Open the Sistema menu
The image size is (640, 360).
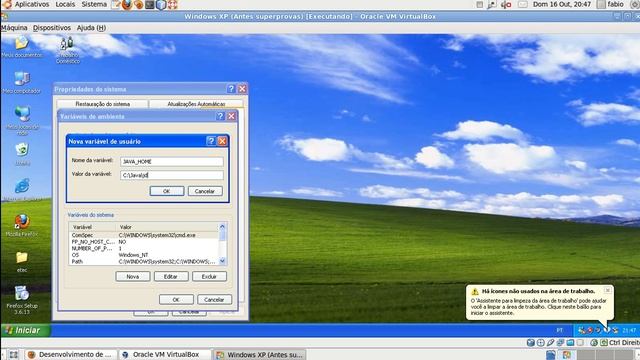click(94, 4)
